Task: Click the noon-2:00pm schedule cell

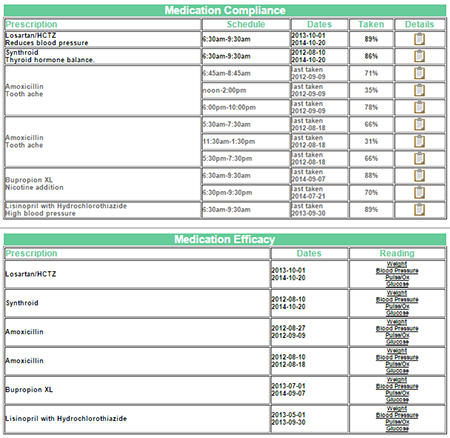Action: pos(246,90)
